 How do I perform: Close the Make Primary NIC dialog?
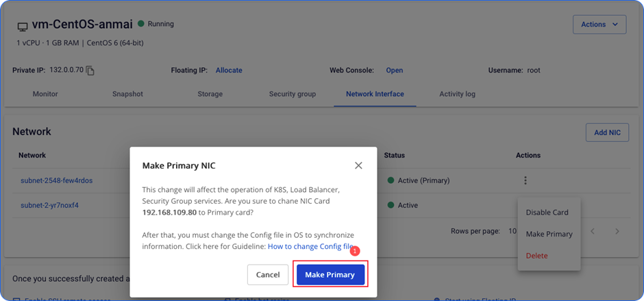click(x=358, y=165)
